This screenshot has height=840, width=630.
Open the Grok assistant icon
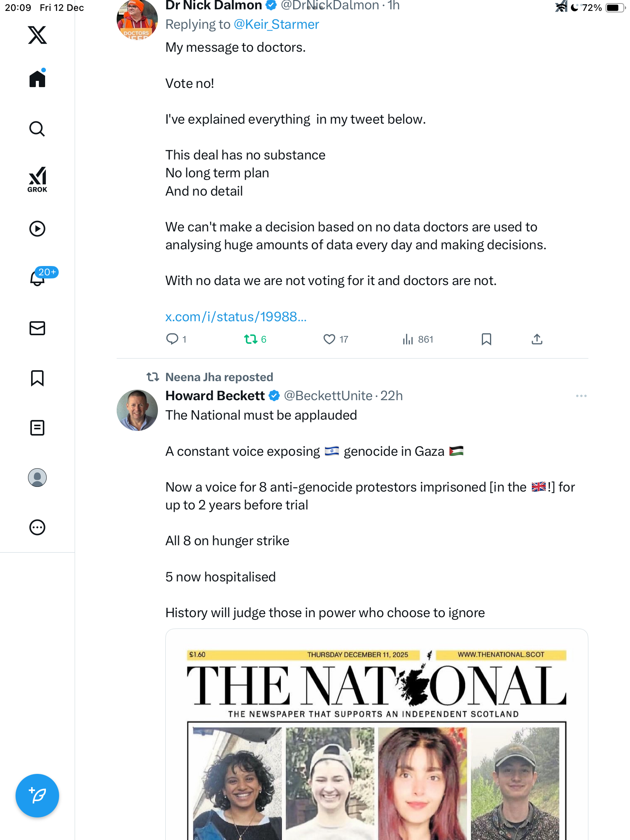(x=37, y=180)
